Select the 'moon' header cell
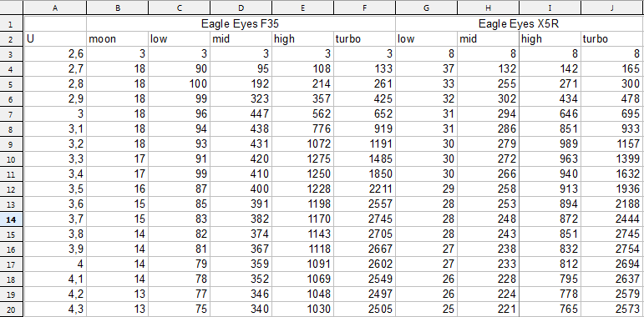This screenshot has width=644, height=317. click(x=118, y=39)
